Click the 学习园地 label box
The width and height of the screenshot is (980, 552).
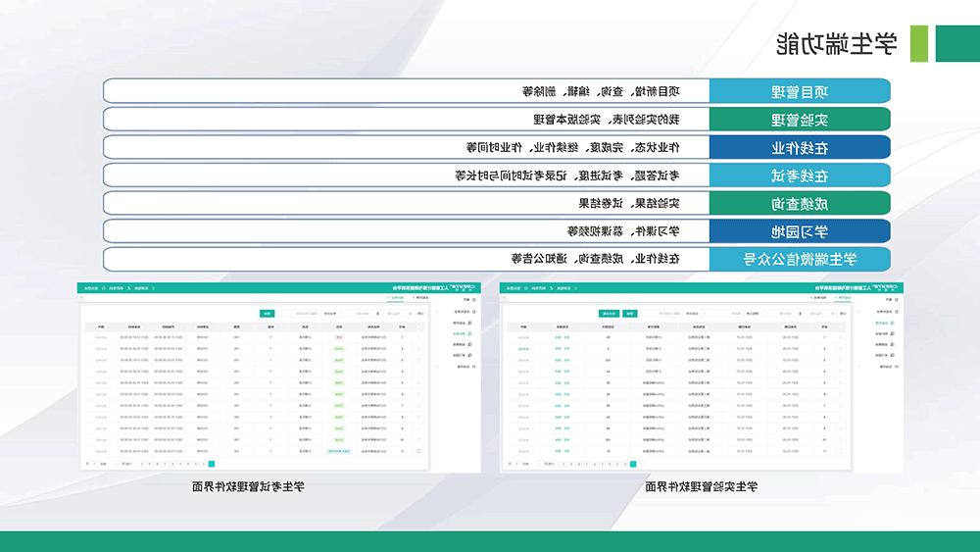(x=800, y=231)
